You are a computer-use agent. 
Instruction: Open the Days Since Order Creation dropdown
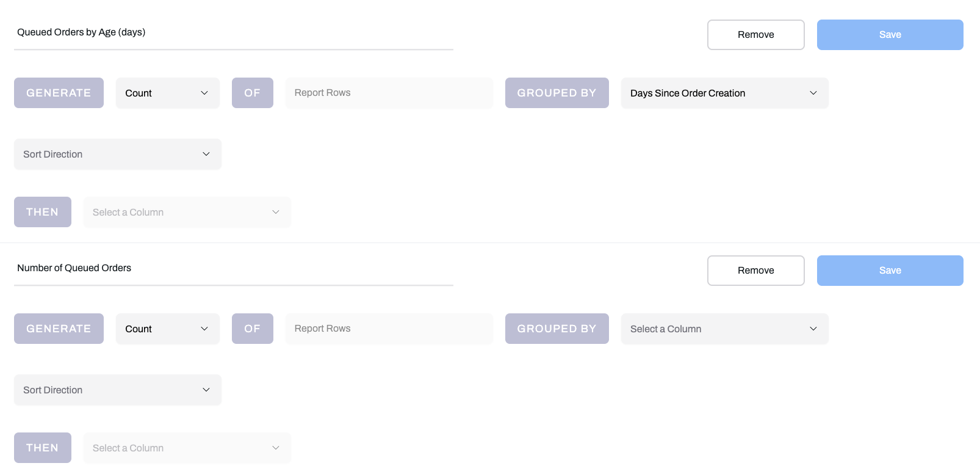(x=724, y=93)
